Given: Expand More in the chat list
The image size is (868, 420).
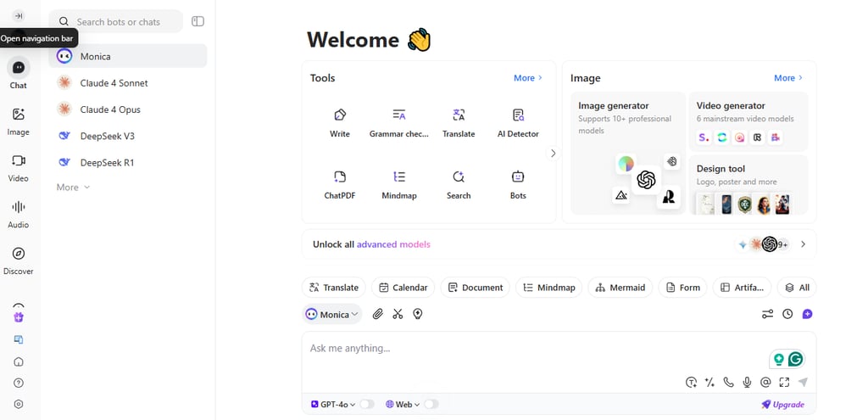Looking at the screenshot, I should pos(73,188).
